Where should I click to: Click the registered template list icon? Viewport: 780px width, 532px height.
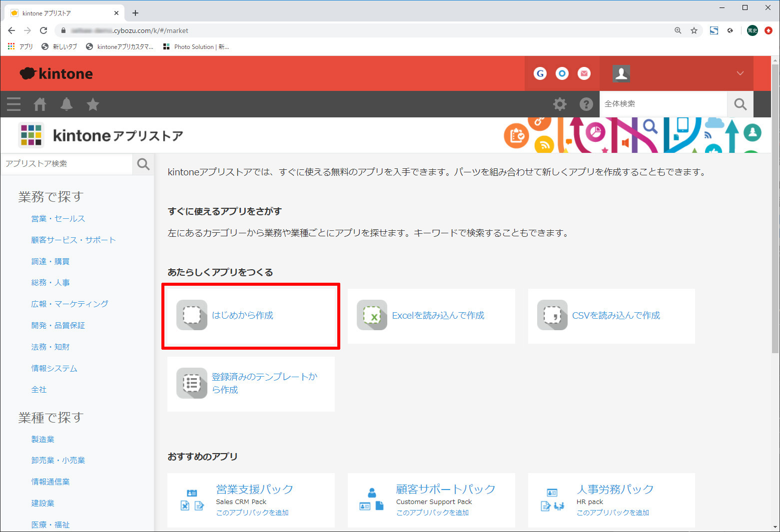(x=192, y=383)
